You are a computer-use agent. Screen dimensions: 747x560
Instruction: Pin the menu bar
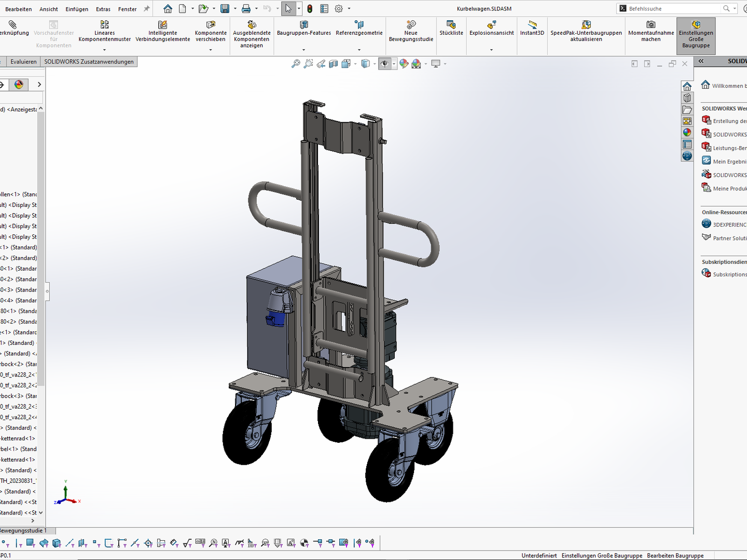point(147,9)
